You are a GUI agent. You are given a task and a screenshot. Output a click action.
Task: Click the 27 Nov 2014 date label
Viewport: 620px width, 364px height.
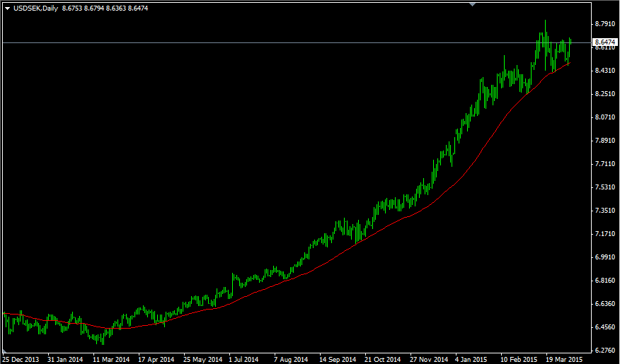click(x=429, y=359)
